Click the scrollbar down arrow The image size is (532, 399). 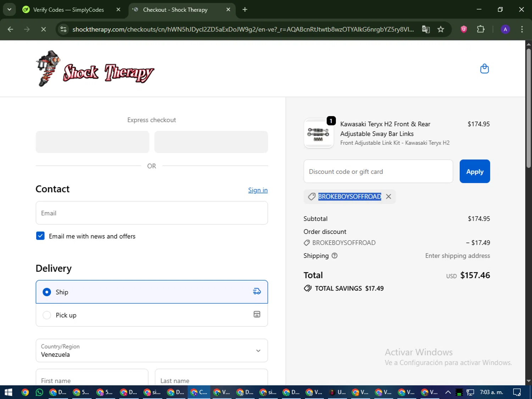click(528, 381)
